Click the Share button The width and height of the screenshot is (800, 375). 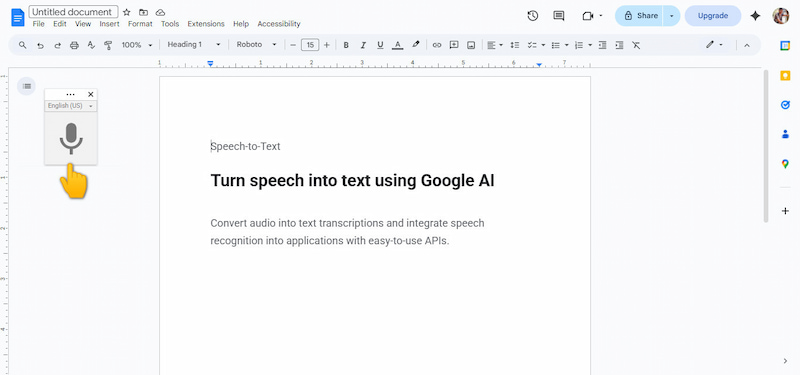point(639,16)
